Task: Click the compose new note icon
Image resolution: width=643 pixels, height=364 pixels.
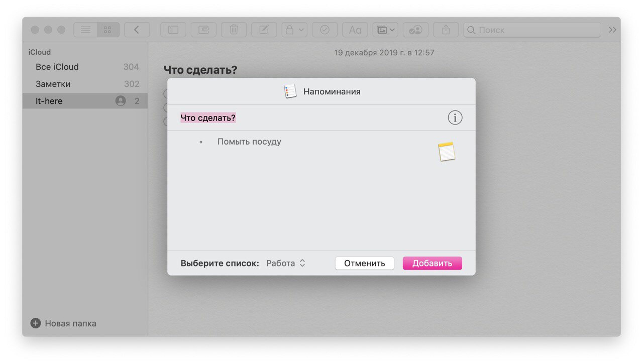Action: 264,30
